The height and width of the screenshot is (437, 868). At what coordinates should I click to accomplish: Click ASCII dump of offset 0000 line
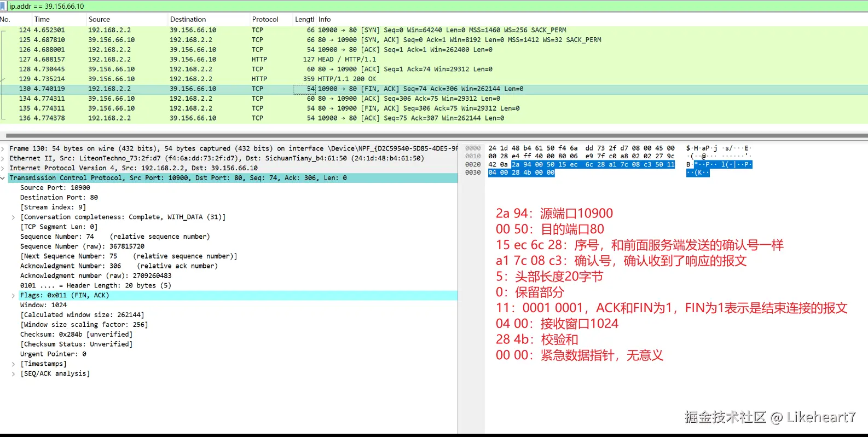click(x=719, y=148)
